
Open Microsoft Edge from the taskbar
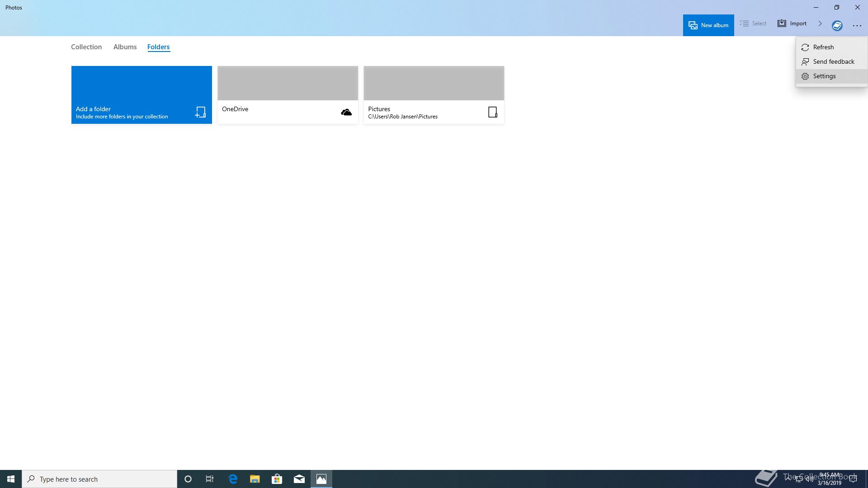[x=233, y=479]
